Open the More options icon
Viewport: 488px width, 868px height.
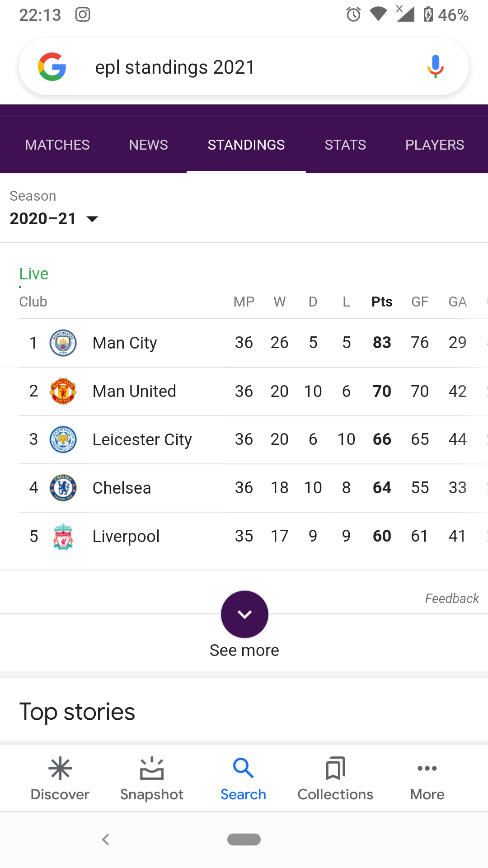point(427,769)
